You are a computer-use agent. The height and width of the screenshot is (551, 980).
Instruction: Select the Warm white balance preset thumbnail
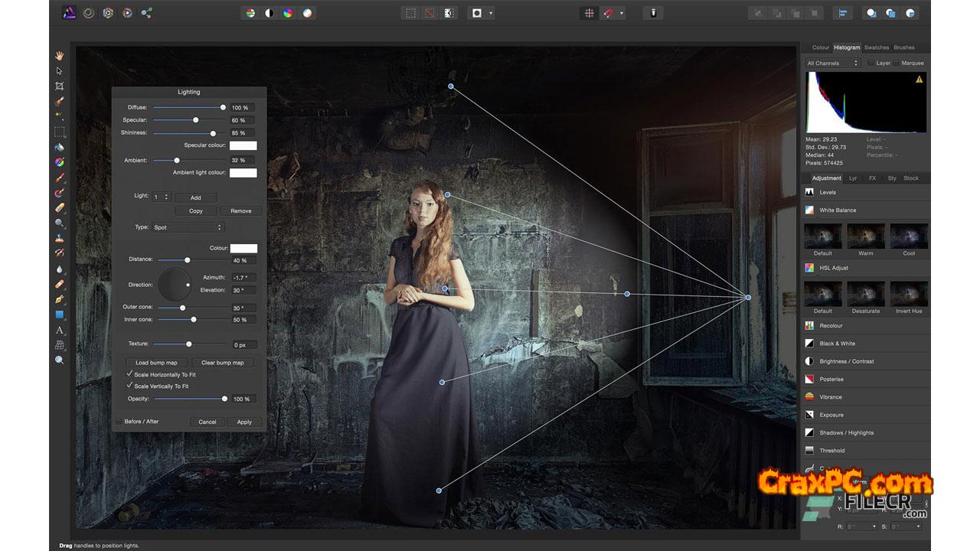[866, 236]
